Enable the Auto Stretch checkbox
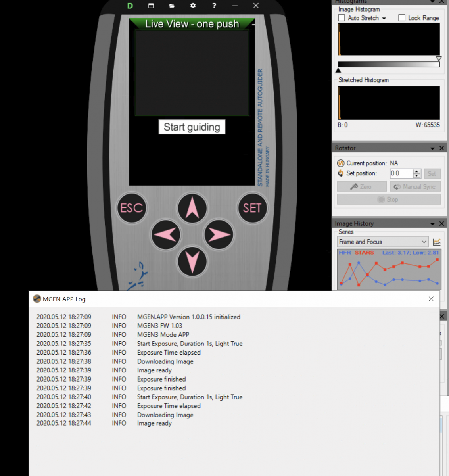The height and width of the screenshot is (476, 449). tap(342, 18)
